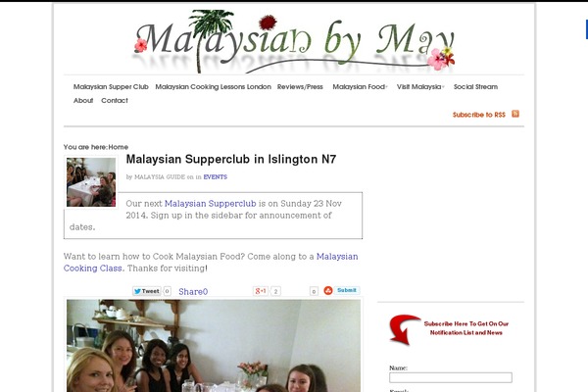Open the small supperclub post thumbnail
588x392 pixels.
91,182
